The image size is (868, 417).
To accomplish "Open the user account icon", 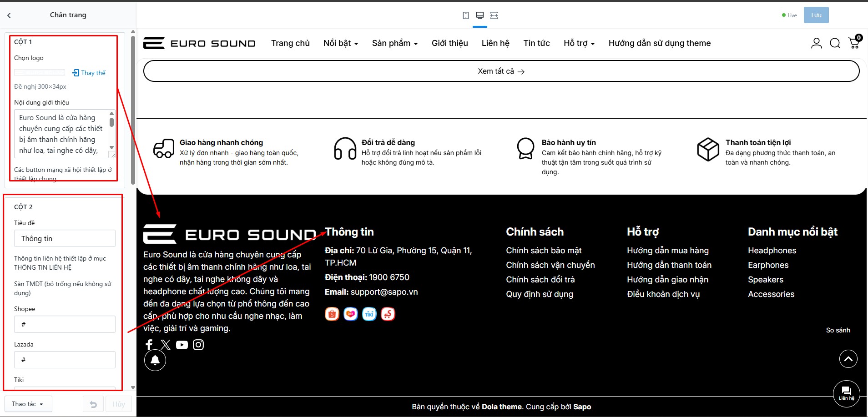I will point(817,43).
